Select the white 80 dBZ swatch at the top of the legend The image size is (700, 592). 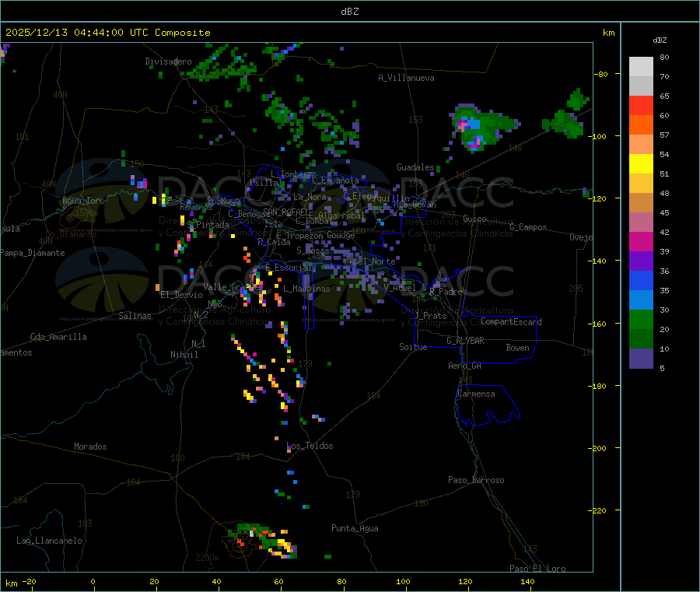point(641,67)
